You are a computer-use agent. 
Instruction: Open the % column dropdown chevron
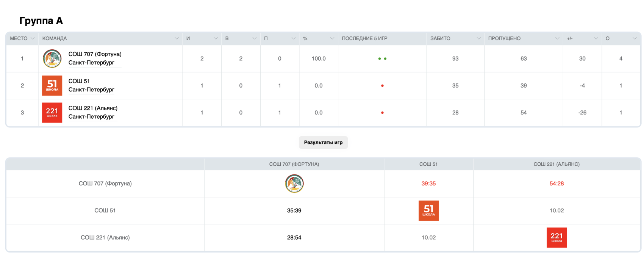(332, 38)
